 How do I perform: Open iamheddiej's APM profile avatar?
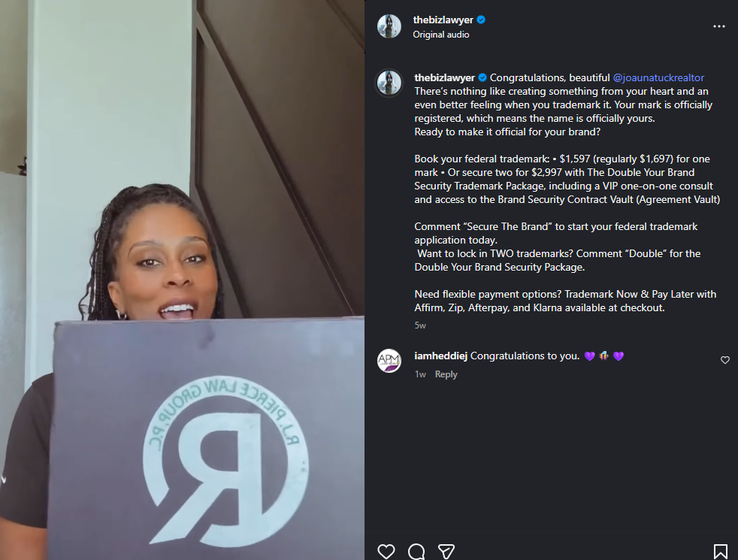coord(389,361)
